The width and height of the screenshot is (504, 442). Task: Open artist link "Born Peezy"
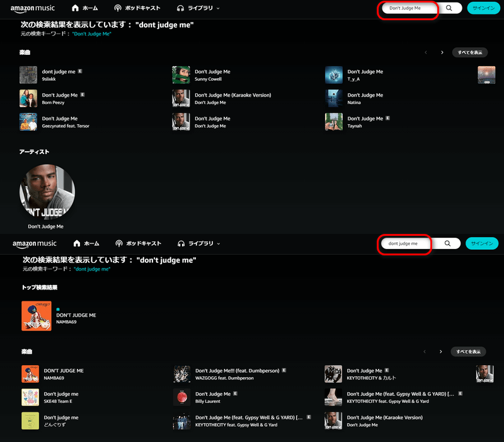[x=53, y=103]
